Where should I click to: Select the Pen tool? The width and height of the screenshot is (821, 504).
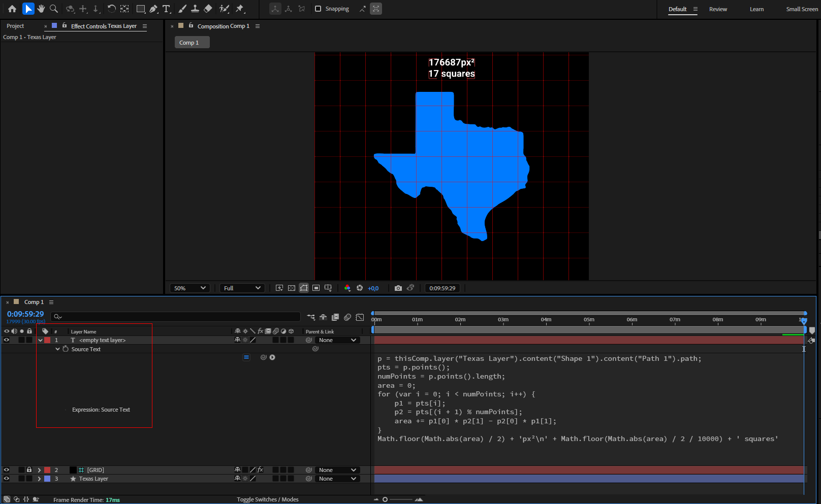[x=153, y=9]
